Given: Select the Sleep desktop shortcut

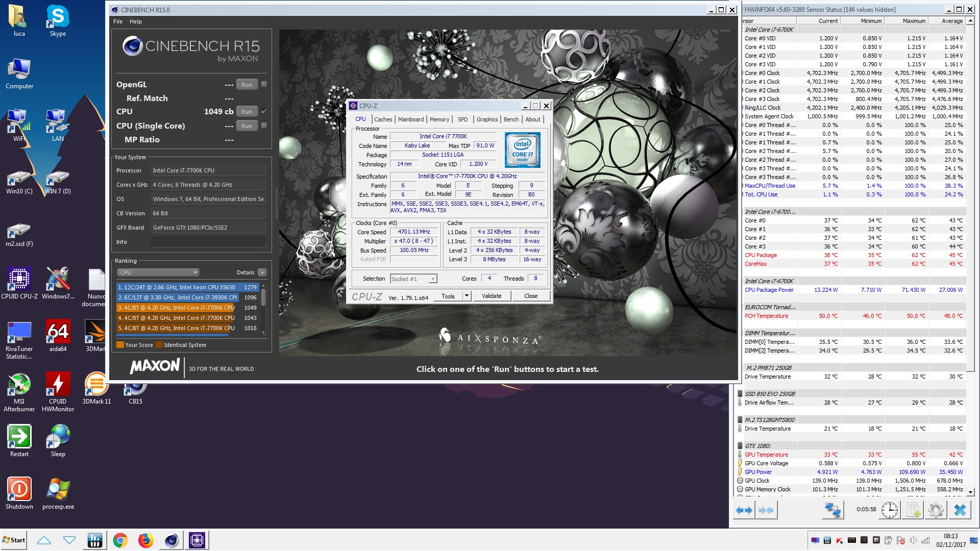Looking at the screenshot, I should tap(58, 441).
